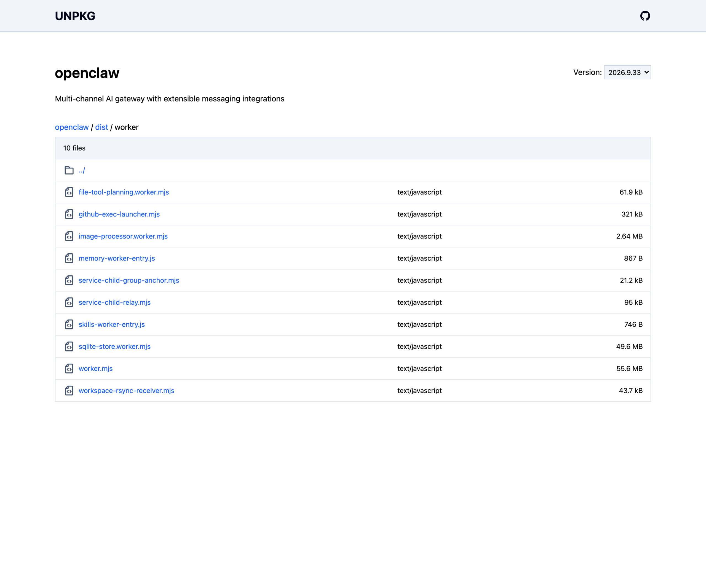Navigate to the ../ parent directory link
Image resolution: width=706 pixels, height=588 pixels.
[82, 170]
